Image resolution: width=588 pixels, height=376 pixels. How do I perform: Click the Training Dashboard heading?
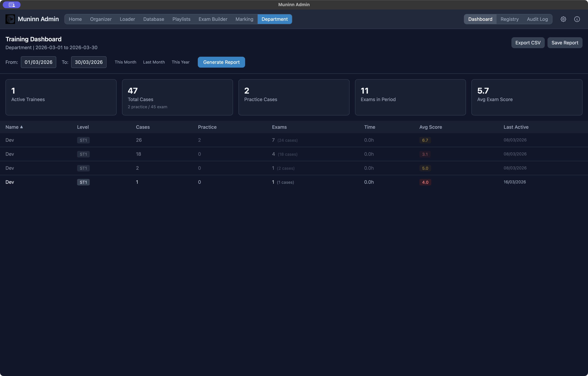coord(34,39)
